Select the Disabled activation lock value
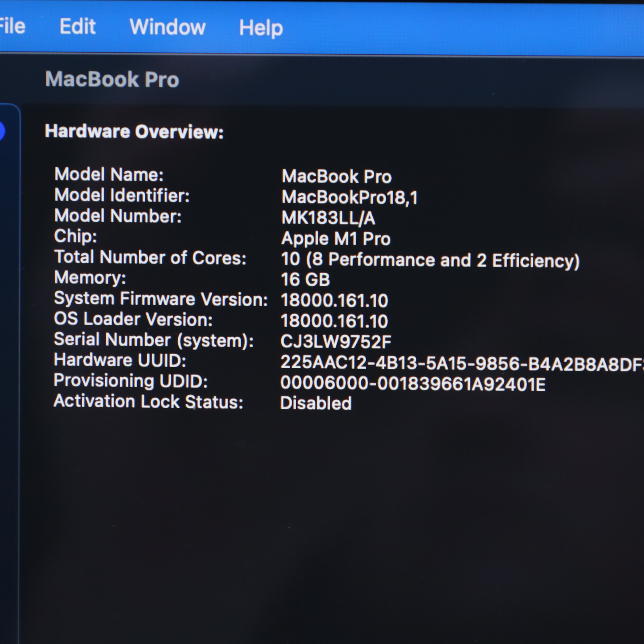The image size is (644, 644). (x=316, y=403)
